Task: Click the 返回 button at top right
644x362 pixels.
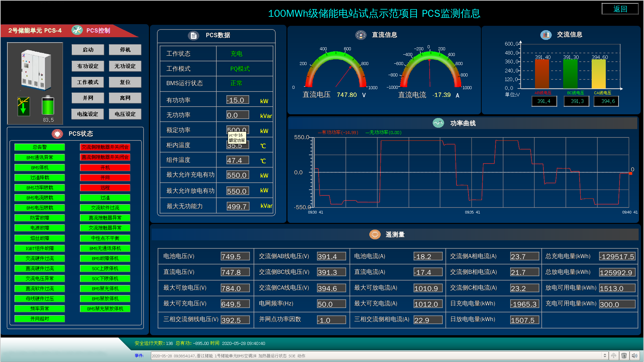Action: point(620,9)
